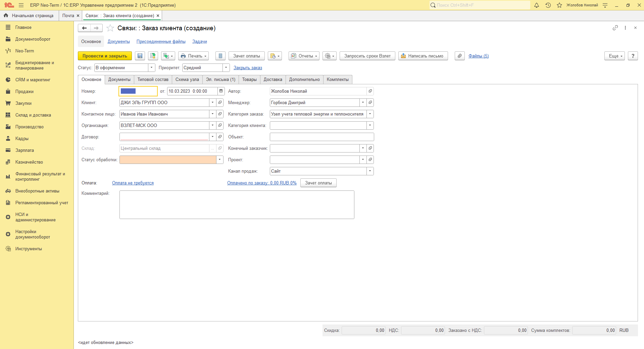Switch to the Доставка tab
This screenshot has width=644, height=349.
(273, 80)
